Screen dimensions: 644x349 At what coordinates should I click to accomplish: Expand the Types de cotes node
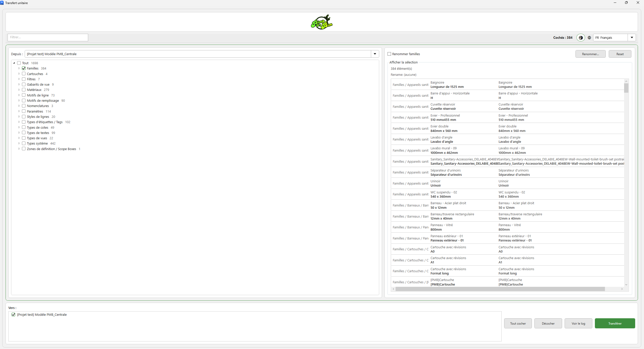[19, 127]
